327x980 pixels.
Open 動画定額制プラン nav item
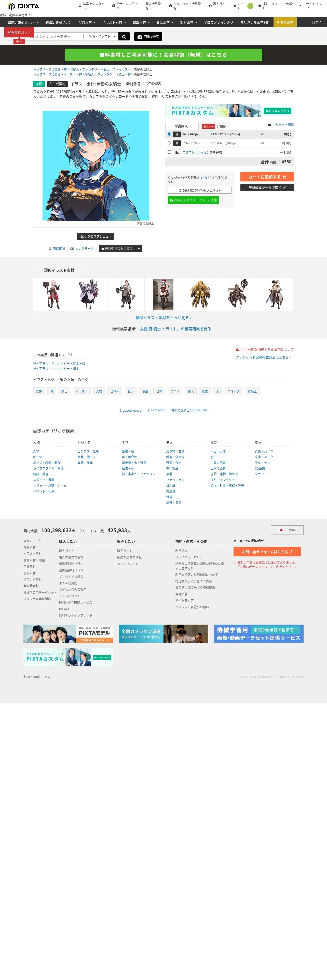tap(58, 22)
